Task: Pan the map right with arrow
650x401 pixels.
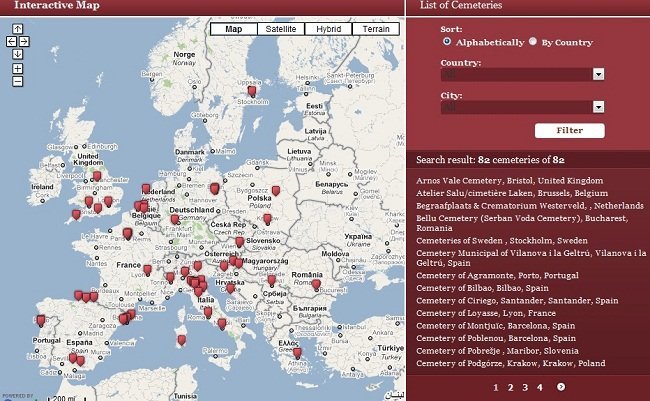Action: [x=24, y=41]
